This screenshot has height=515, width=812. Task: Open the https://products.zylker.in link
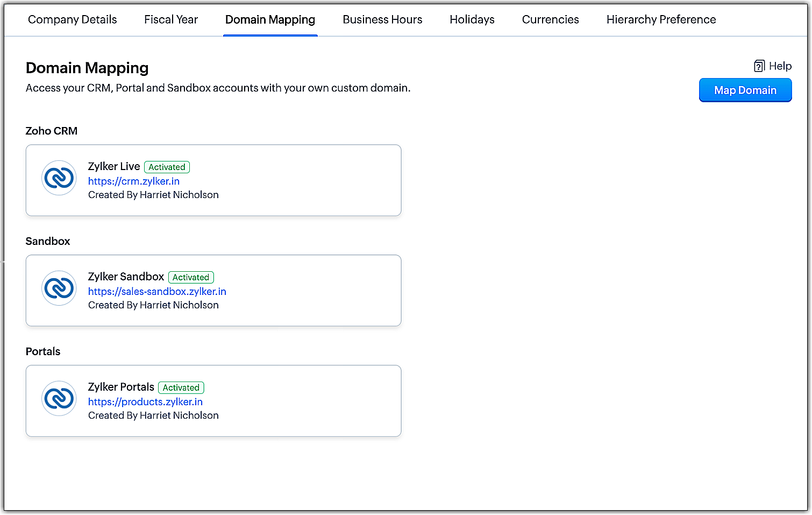[145, 402]
